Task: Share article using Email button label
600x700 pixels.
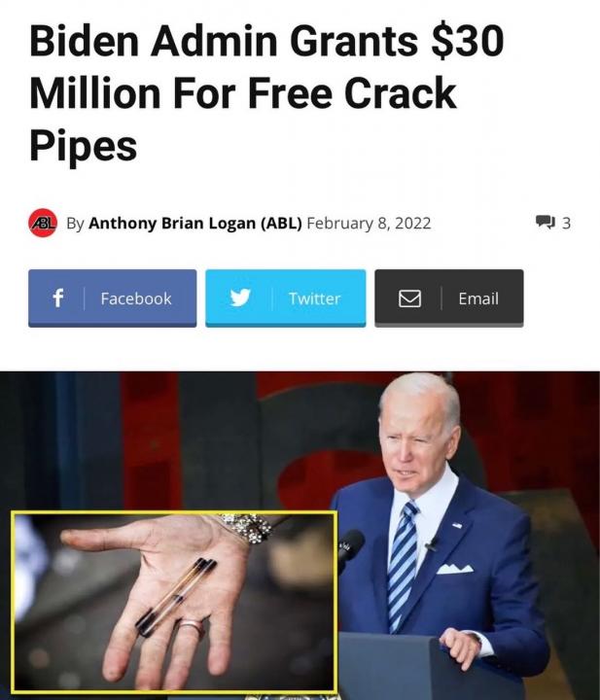Action: (x=478, y=298)
